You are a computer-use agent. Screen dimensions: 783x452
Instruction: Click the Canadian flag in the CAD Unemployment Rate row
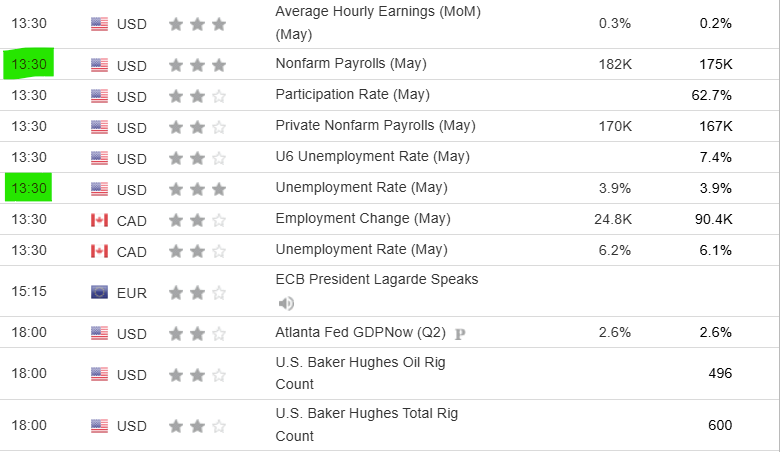[x=99, y=251]
